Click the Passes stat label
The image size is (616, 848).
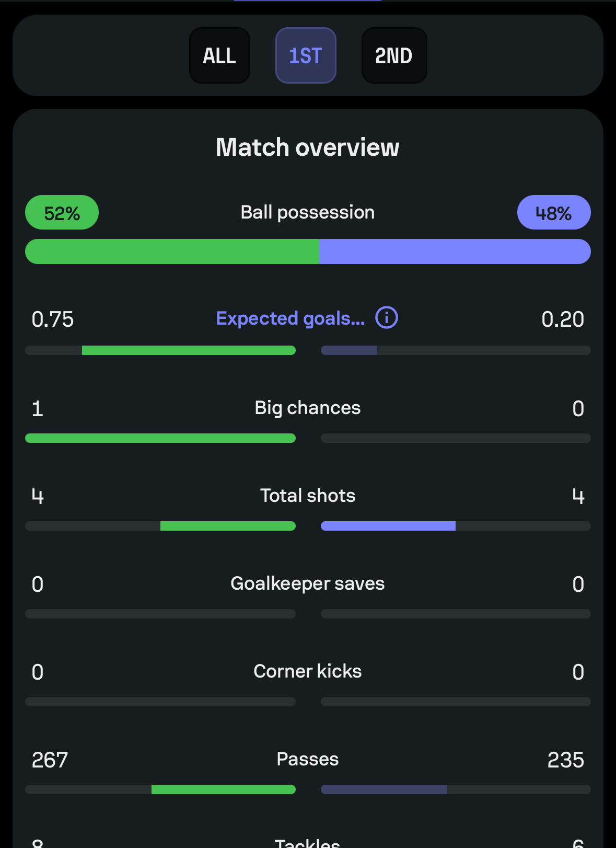pos(308,759)
